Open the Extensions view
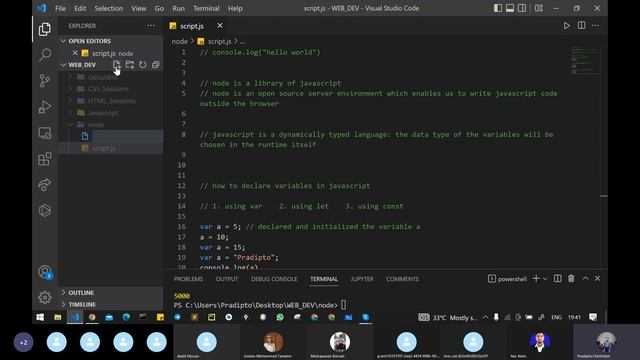Viewport: 640px width, 360px height. point(45,159)
